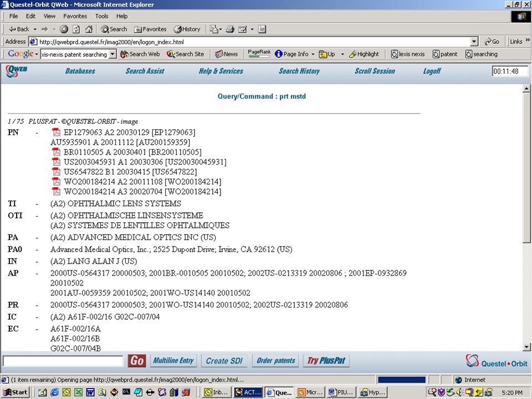Click Multiline Entry button
This screenshot has height=399, width=532.
pos(173,360)
